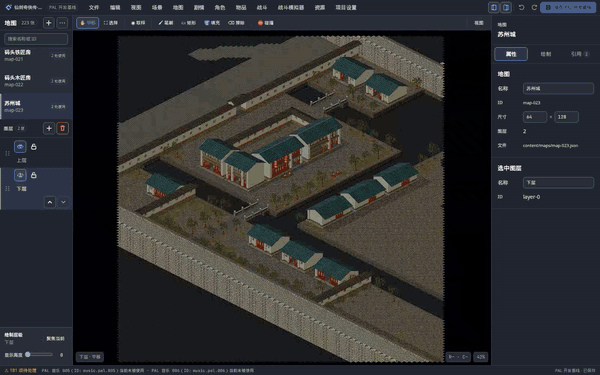Screen dimensions: 600x375
Task: Click the map search input field
Action: point(36,39)
